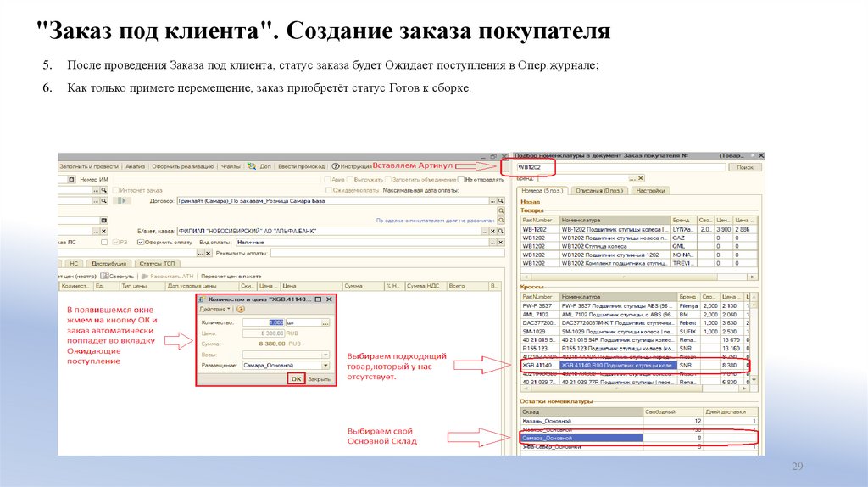868x487 pixels.
Task: Select the Самара_Основной warehouse row
Action: click(639, 438)
